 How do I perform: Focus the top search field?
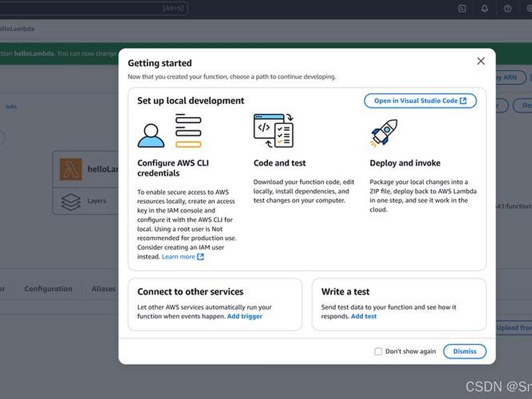pos(93,9)
